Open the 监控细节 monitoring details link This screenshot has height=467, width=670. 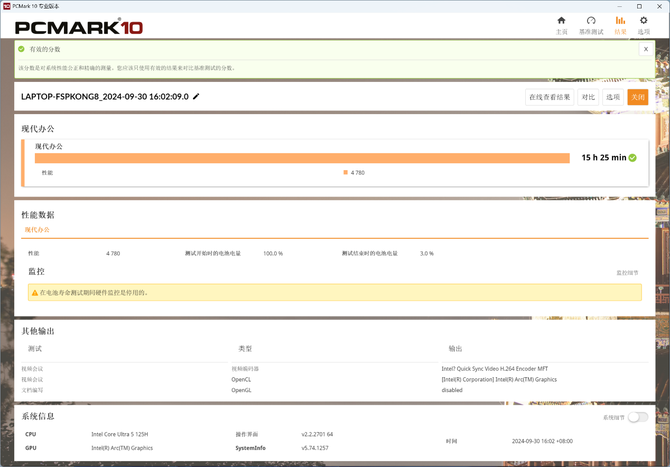click(627, 273)
